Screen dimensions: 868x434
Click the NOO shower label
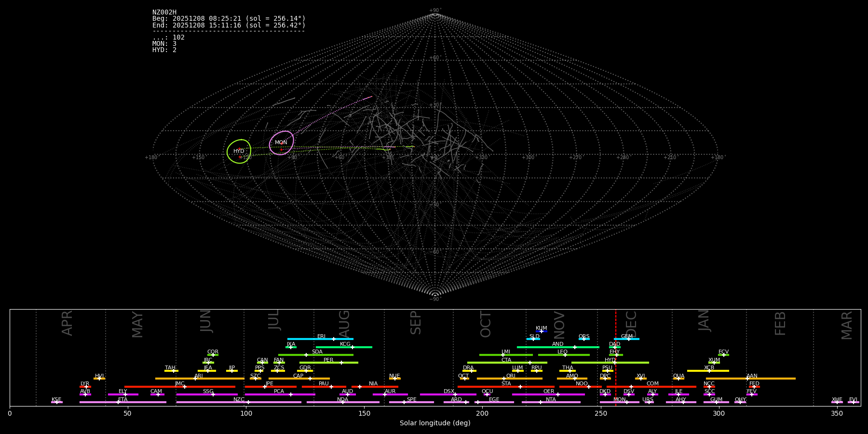coord(582,384)
